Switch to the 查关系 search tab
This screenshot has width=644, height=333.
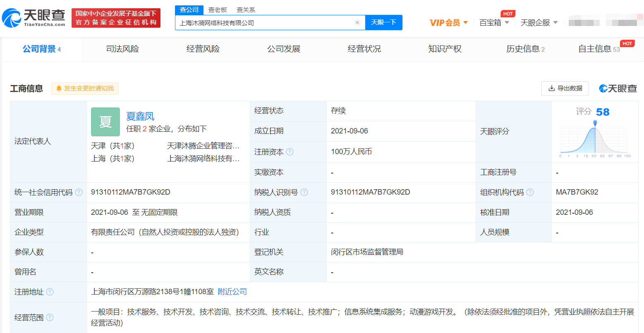tap(246, 10)
